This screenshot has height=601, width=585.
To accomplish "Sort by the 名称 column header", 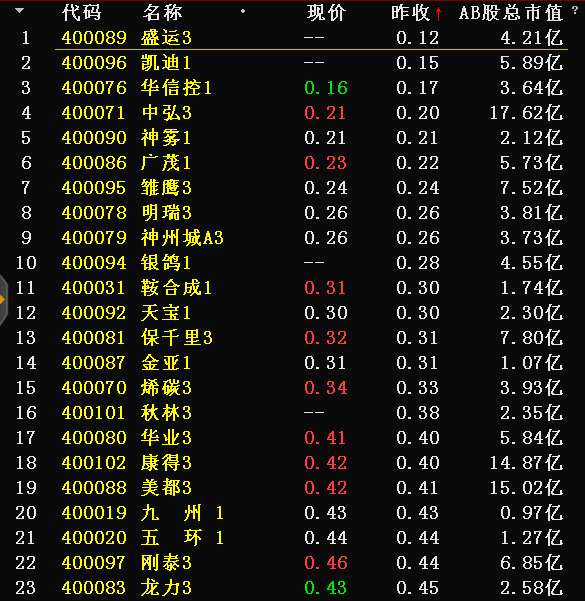I will pos(163,13).
